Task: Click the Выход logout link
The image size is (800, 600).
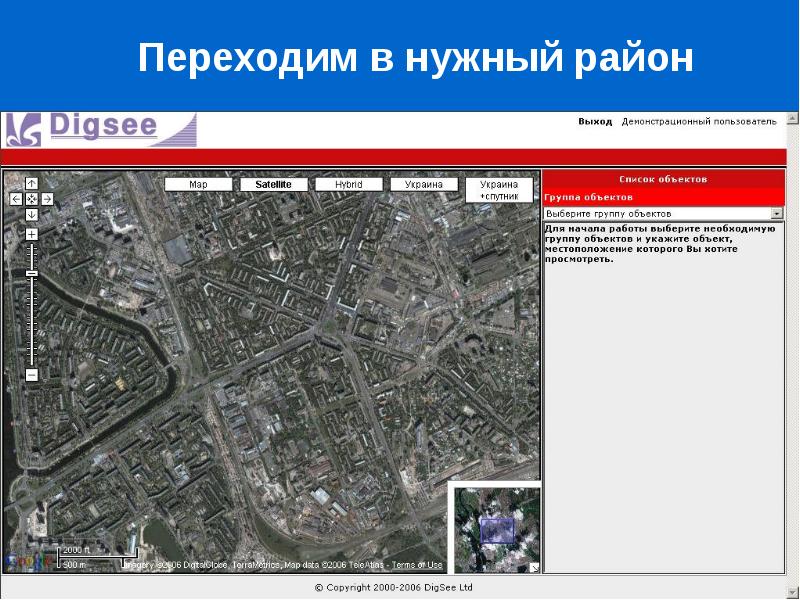Action: 595,121
